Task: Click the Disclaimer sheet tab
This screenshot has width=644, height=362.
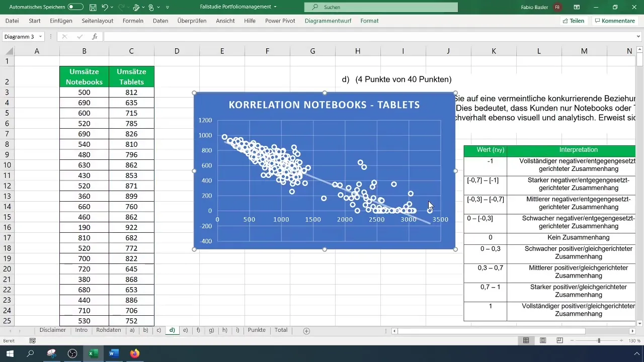Action: (x=53, y=330)
